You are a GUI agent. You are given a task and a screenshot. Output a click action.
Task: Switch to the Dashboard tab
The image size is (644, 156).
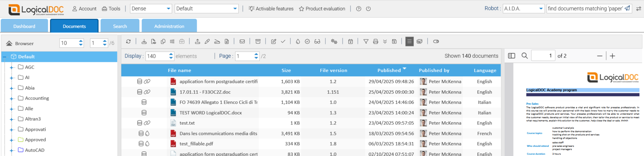pyautogui.click(x=24, y=26)
